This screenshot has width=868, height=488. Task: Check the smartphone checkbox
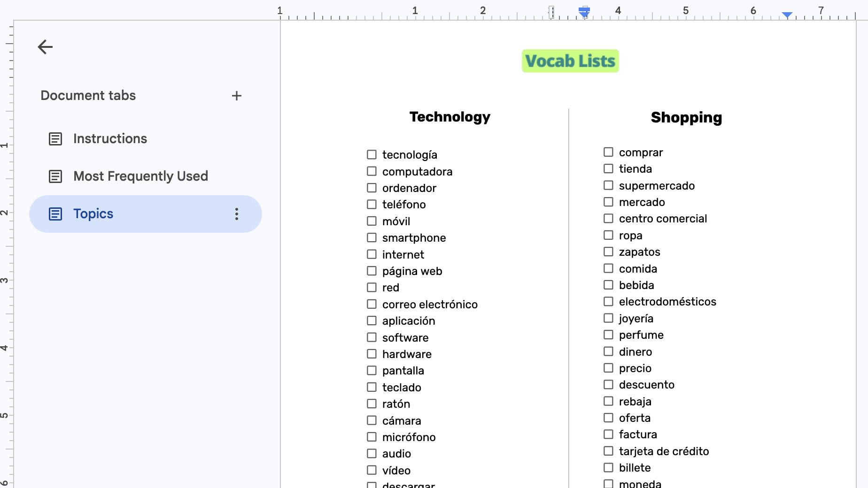372,237
